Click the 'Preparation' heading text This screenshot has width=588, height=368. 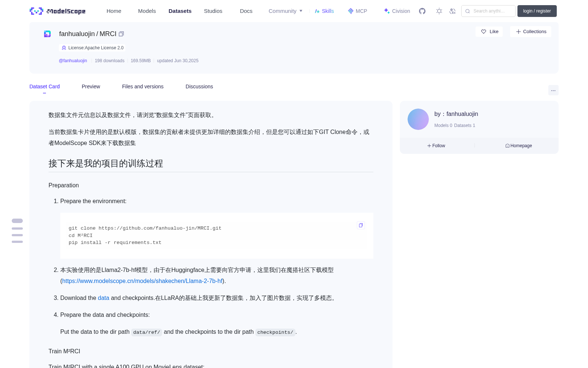pyautogui.click(x=64, y=185)
